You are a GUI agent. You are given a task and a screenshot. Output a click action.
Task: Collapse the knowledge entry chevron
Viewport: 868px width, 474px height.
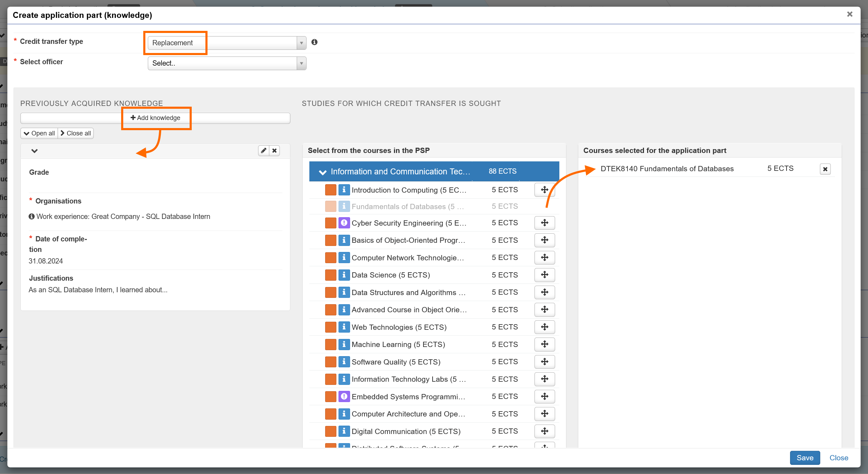[x=34, y=151]
